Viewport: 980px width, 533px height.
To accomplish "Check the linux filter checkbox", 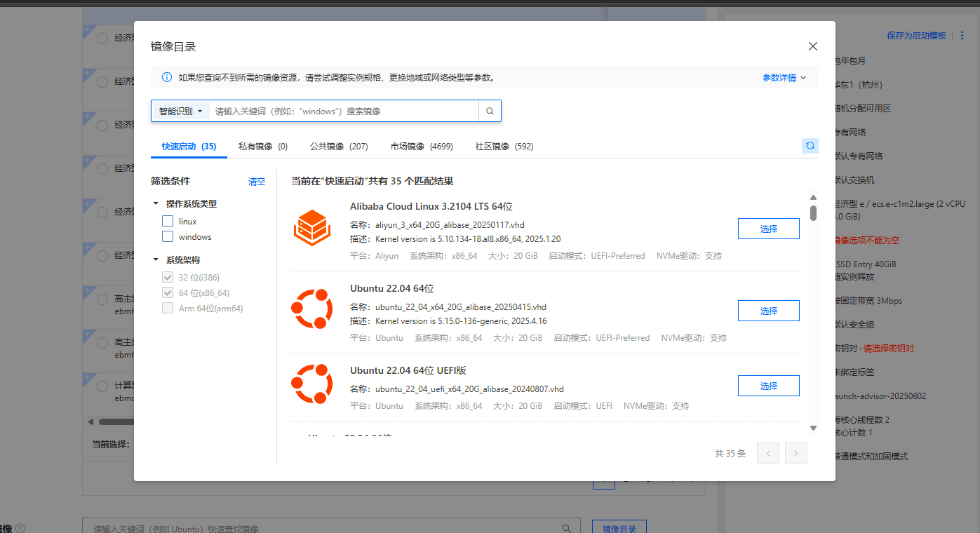I will [168, 221].
